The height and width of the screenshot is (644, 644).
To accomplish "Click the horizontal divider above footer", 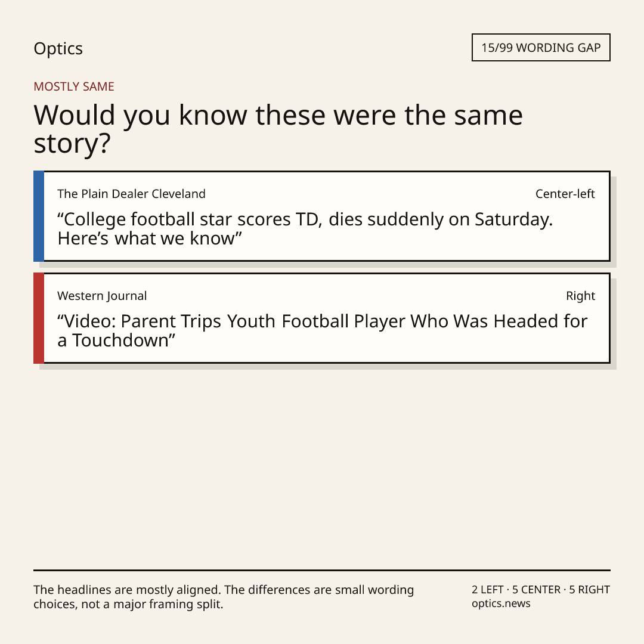I will [322, 570].
